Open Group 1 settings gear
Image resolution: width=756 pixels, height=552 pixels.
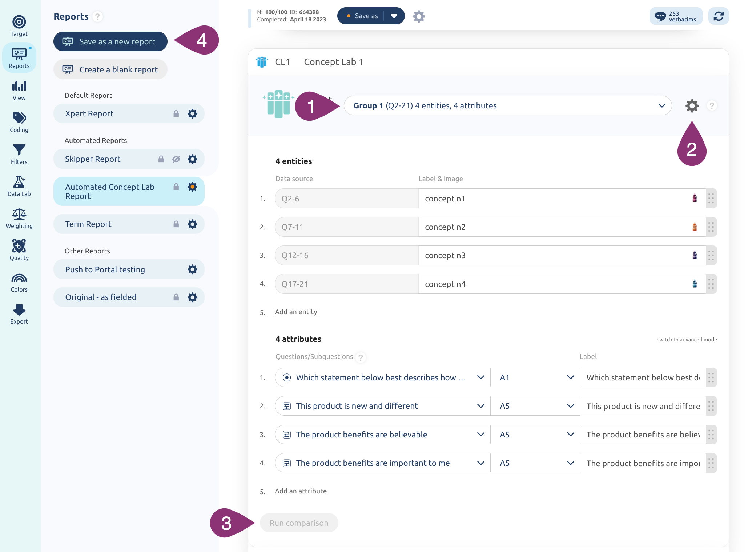pos(692,106)
